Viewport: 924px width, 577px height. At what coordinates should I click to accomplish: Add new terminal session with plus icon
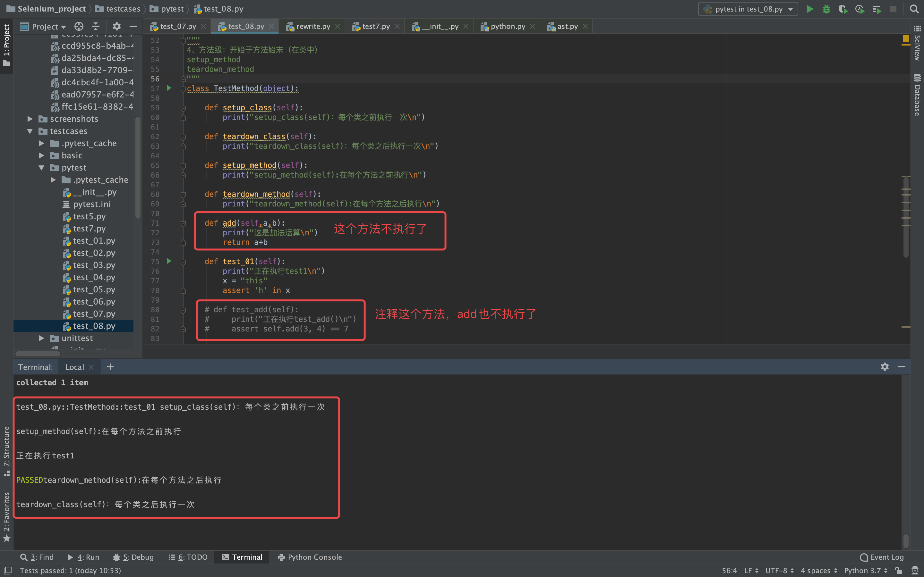click(110, 367)
